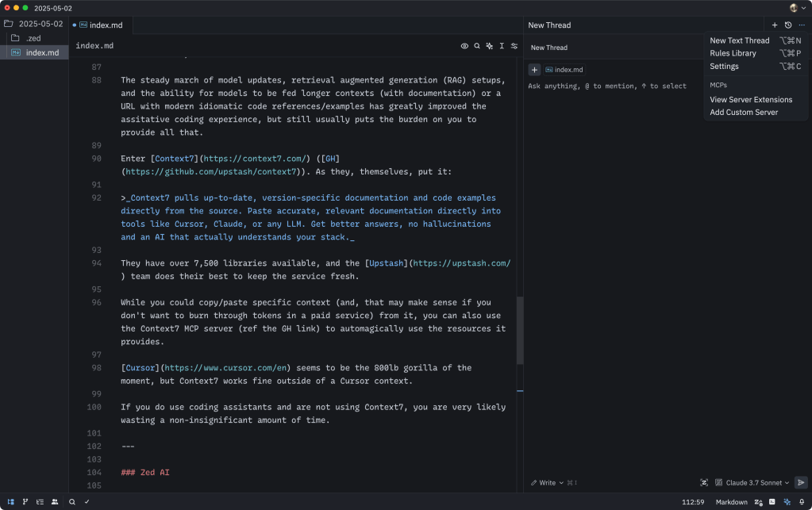Select the Markdown language selector

(731, 502)
